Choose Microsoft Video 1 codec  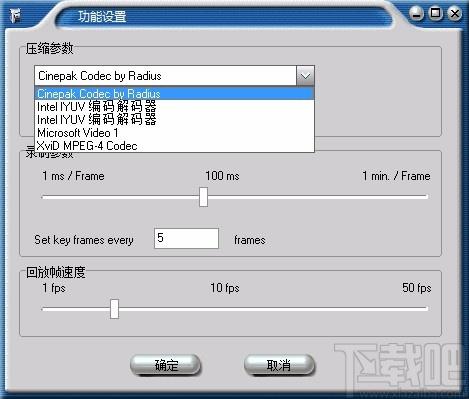coord(174,133)
